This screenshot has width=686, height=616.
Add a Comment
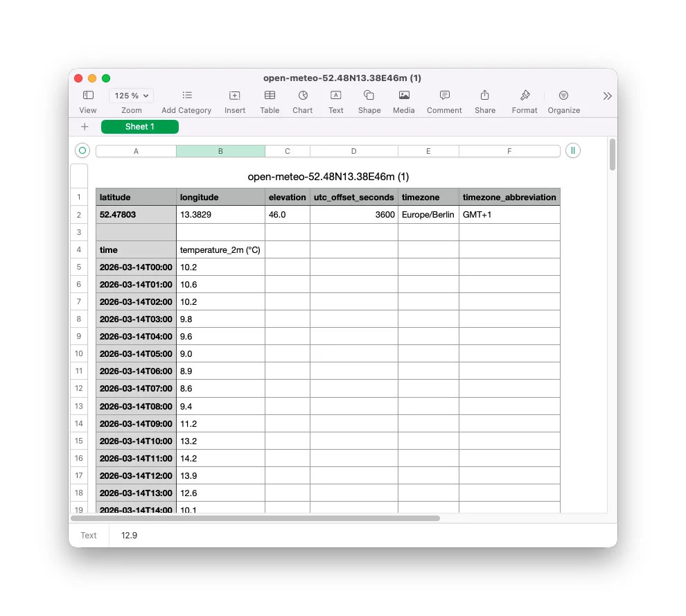tap(443, 98)
